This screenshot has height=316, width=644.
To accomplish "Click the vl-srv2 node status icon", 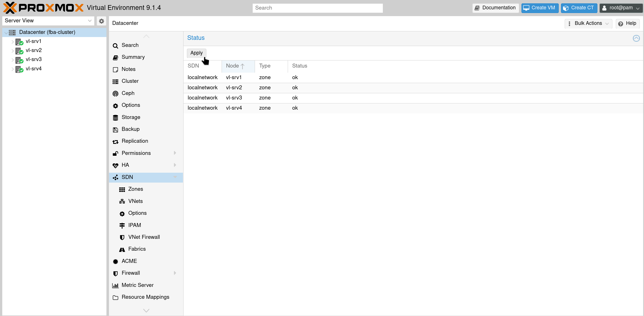I will click(x=19, y=51).
